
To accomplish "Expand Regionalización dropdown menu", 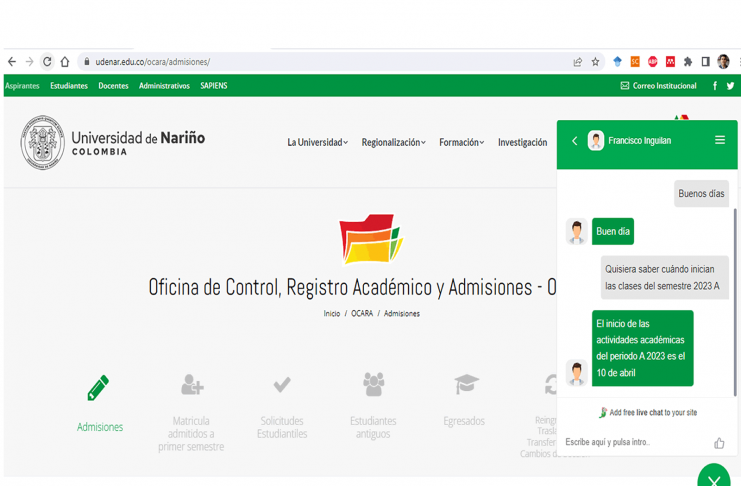I will point(394,142).
